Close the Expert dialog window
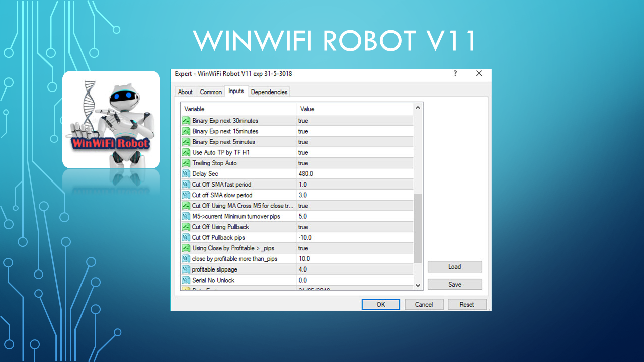Viewport: 644px width, 362px height. point(479,73)
